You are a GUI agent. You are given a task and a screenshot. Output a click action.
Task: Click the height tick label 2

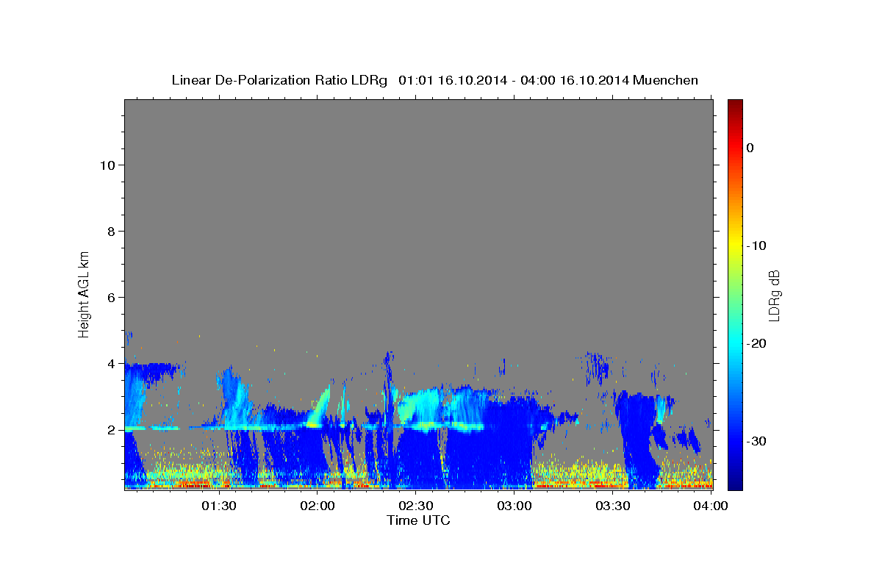(110, 430)
